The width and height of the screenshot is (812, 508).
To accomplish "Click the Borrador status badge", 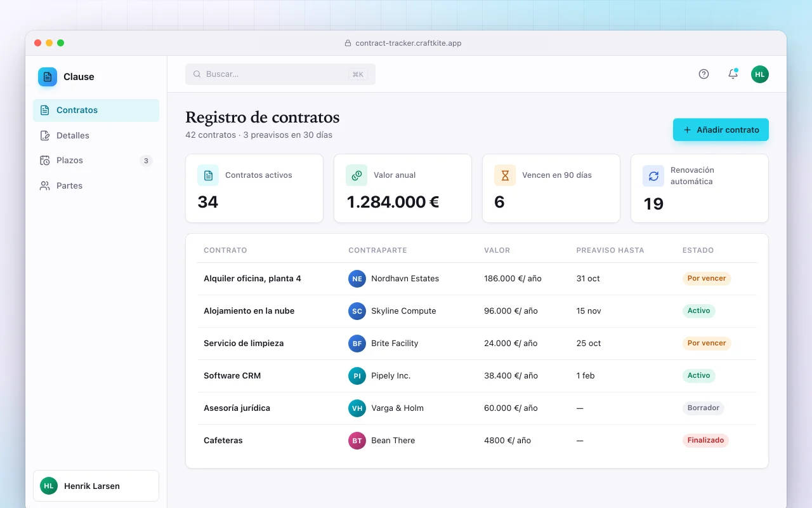I will (704, 408).
